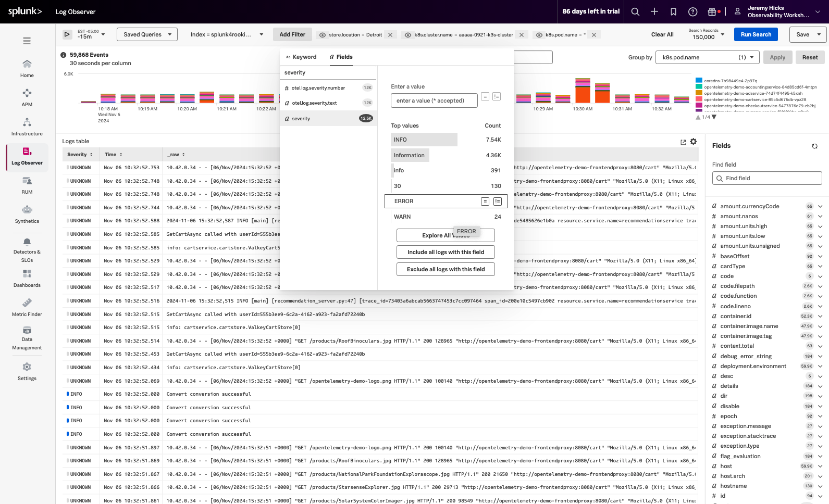829x504 pixels.
Task: Select the severity field entry
Action: pos(328,119)
